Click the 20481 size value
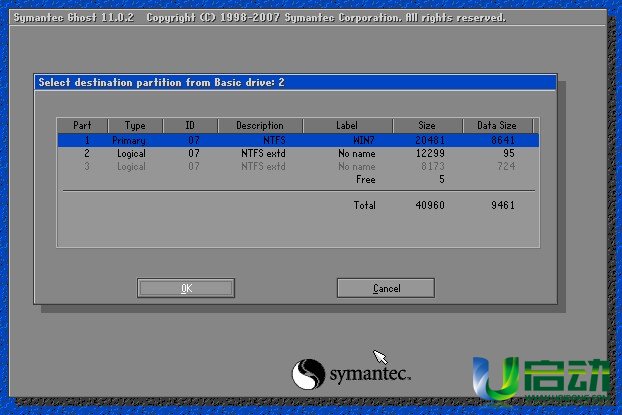This screenshot has width=622, height=415. coord(430,140)
